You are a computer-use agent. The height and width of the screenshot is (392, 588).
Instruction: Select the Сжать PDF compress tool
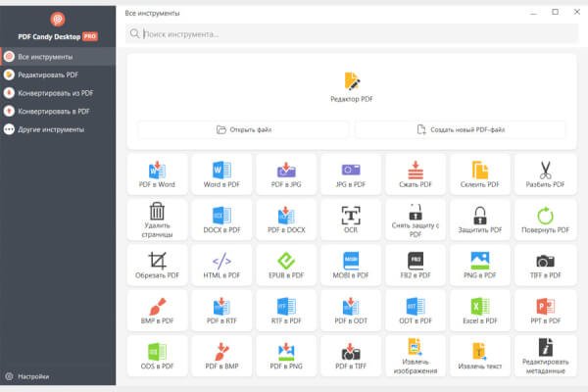(x=416, y=173)
